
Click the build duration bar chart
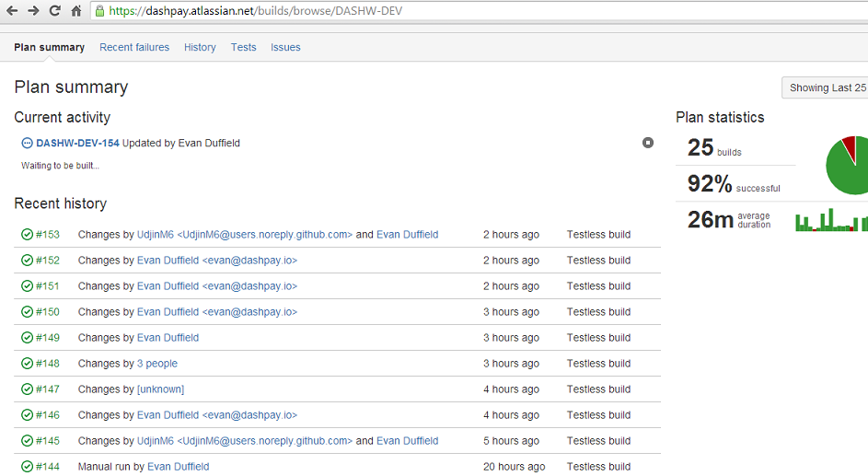831,220
